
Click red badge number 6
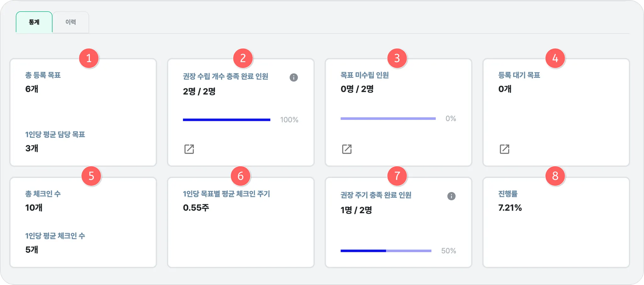241,176
